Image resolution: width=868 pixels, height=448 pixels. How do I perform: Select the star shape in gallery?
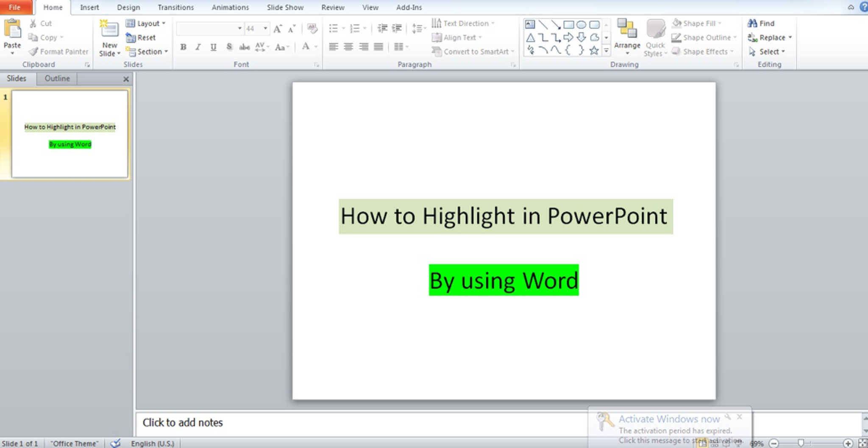[594, 51]
